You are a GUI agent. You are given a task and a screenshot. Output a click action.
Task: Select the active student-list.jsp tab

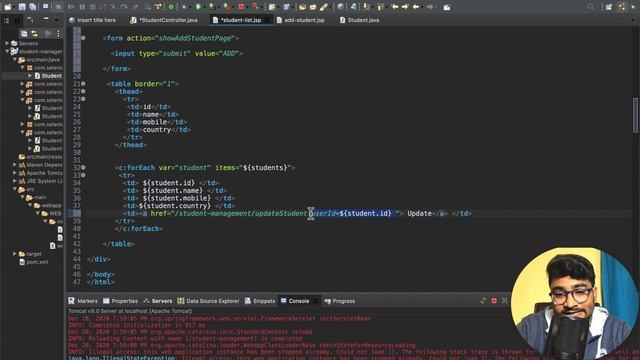pyautogui.click(x=241, y=20)
